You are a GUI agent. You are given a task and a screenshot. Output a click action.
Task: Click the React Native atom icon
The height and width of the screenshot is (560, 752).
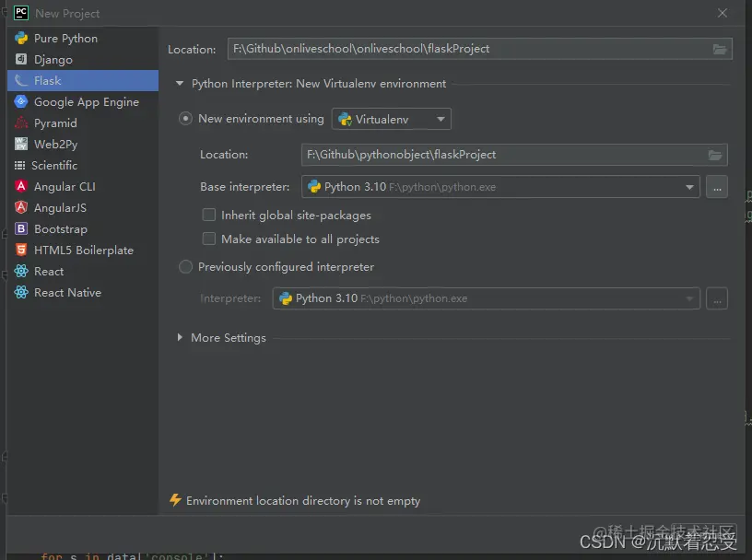(21, 292)
